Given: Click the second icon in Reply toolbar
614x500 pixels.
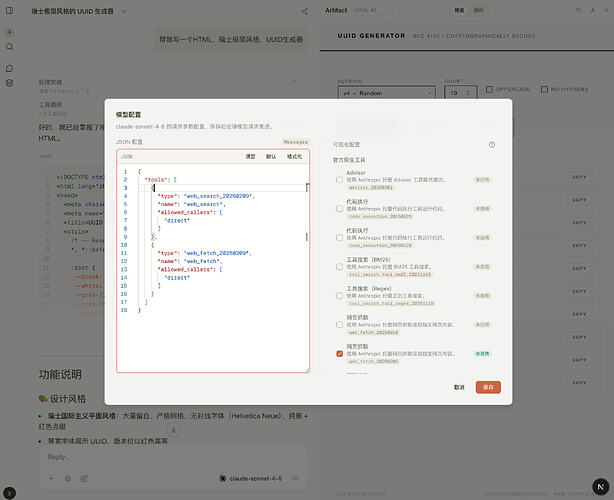Looking at the screenshot, I should point(68,478).
